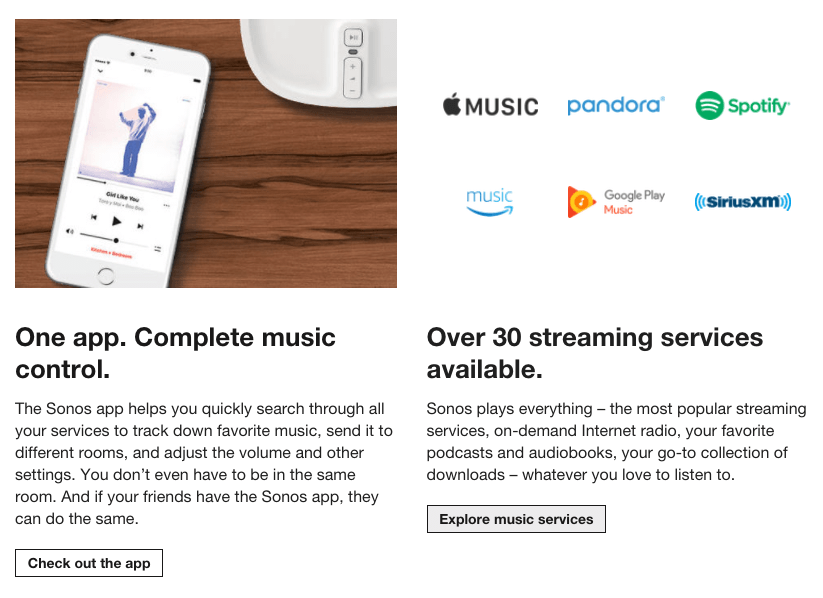This screenshot has height=598, width=823.
Task: Select the Pandora logo
Action: coord(616,106)
